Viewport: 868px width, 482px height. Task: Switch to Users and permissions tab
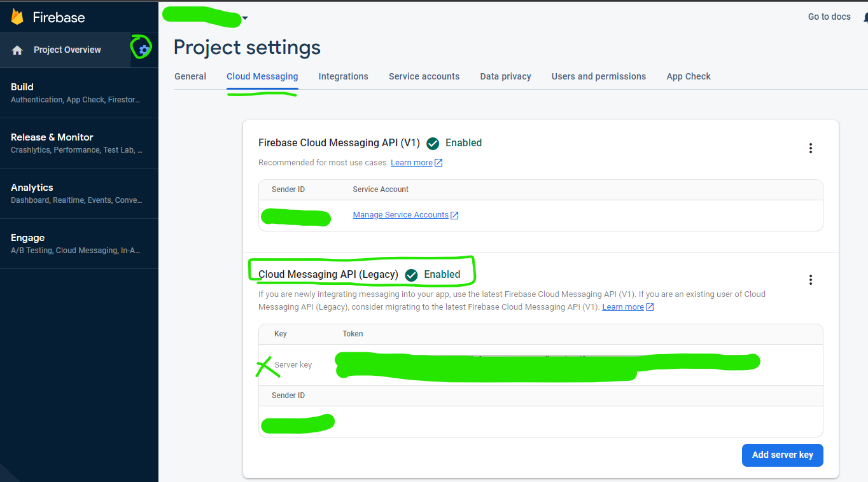click(x=599, y=76)
